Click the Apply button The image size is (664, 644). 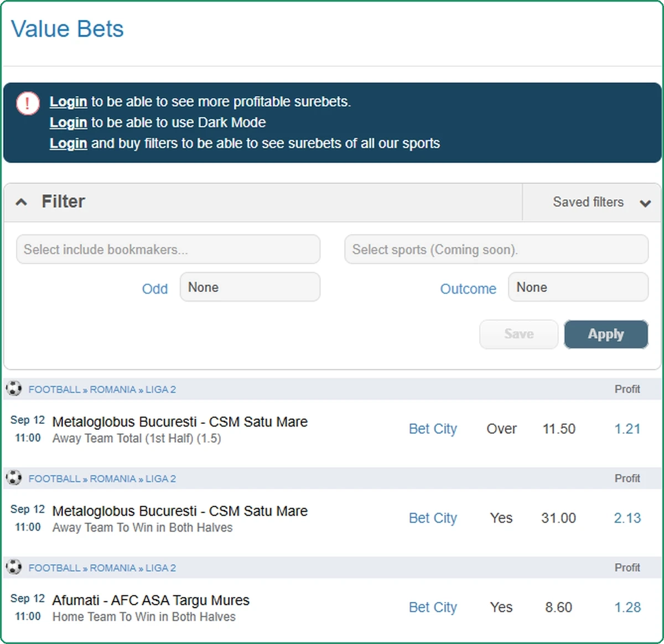pos(606,334)
